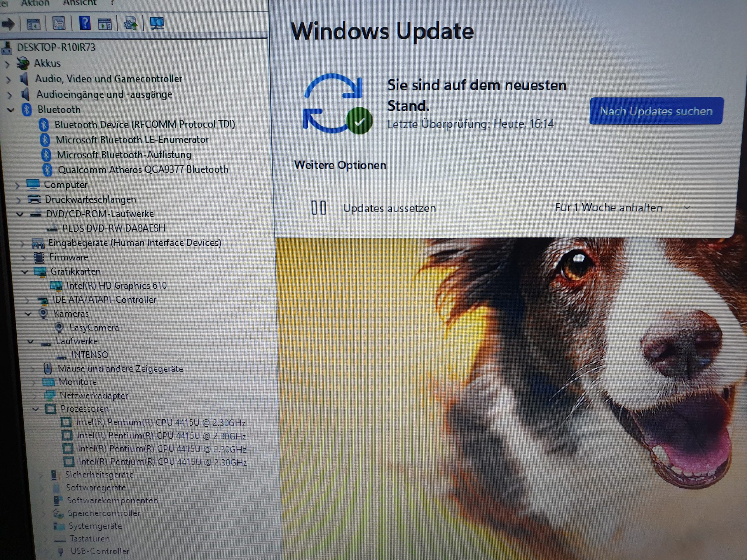Click the update driver software icon
747x560 pixels.
point(131,24)
